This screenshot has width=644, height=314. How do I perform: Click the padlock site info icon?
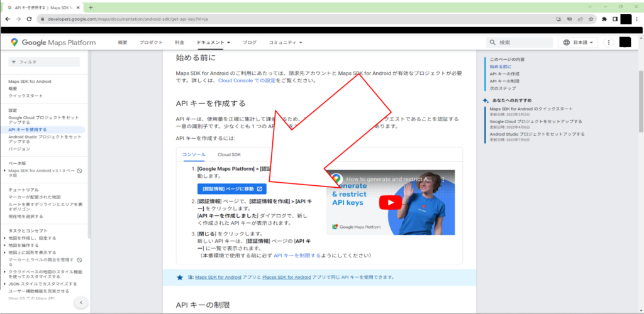pos(42,19)
